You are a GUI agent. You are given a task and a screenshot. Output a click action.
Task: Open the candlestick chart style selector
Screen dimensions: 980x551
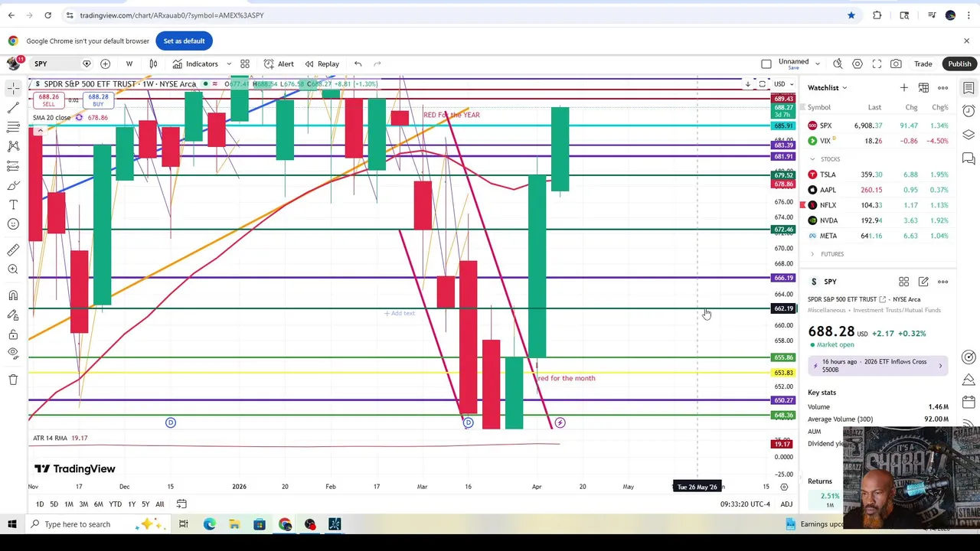[153, 64]
